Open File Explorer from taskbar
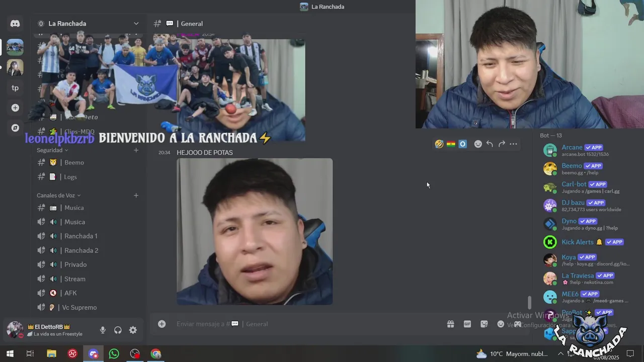 point(51,354)
